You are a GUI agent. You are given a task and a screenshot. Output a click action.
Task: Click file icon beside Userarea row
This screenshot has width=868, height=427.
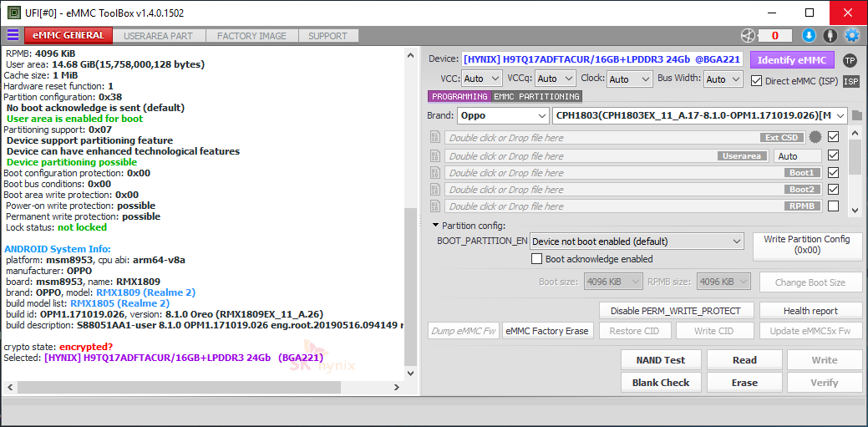[x=435, y=155]
